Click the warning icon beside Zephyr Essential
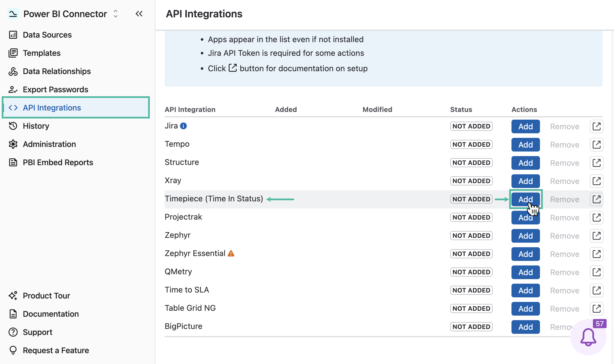The width and height of the screenshot is (614, 364). (231, 253)
